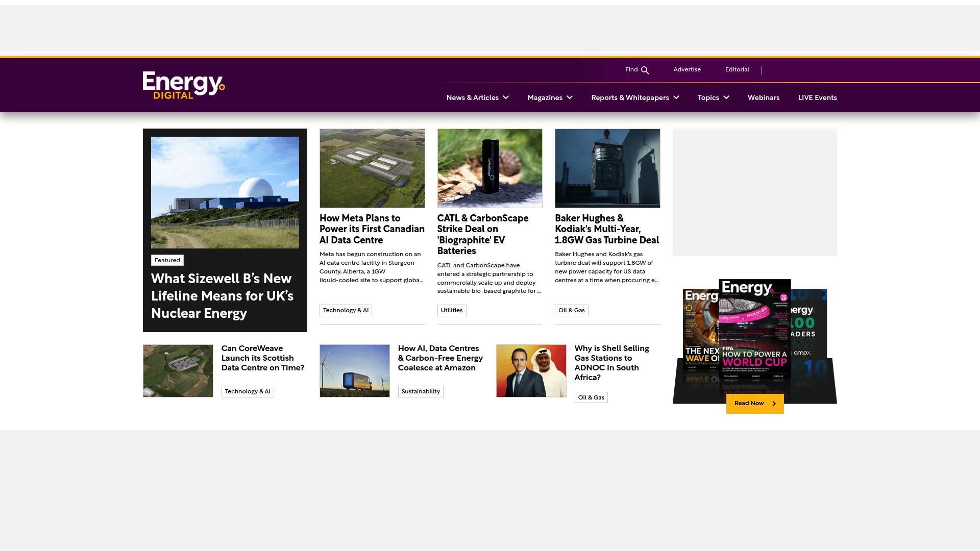
Task: Open the Baker Hughes gas turbine image
Action: [607, 168]
